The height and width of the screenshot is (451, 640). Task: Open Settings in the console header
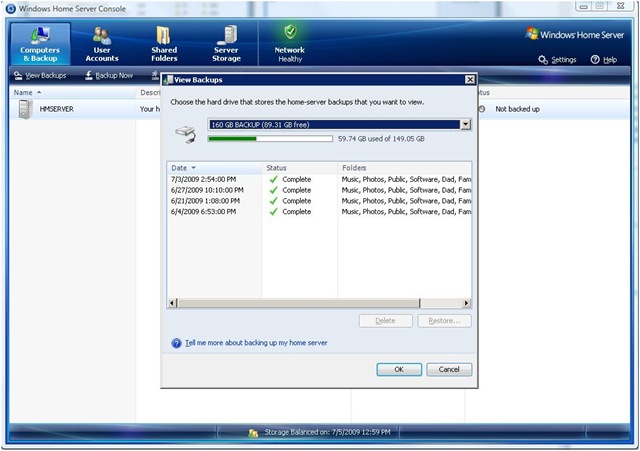558,60
